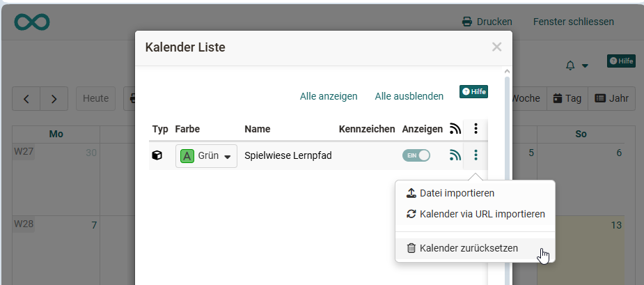Image resolution: width=644 pixels, height=285 pixels.
Task: Click the Hilfe badge in background window
Action: click(621, 61)
